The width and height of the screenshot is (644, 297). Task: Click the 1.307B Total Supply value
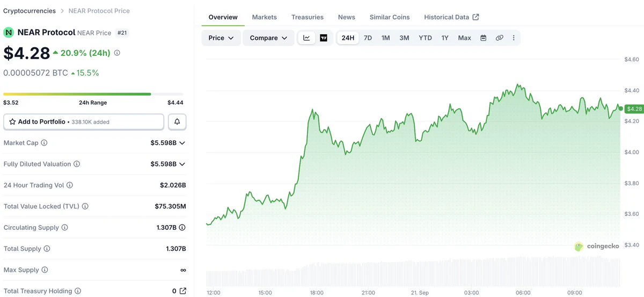point(176,249)
